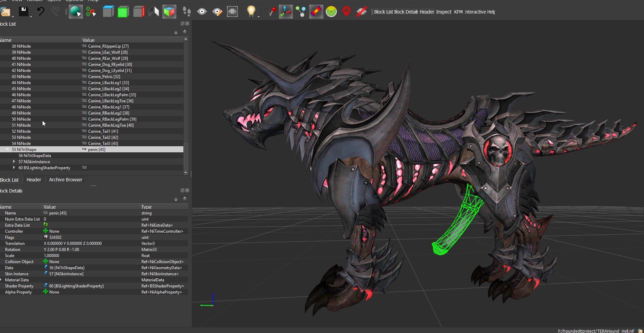644x333 pixels.
Task: Toggle the colorful bone Show Collision icon
Action: (x=316, y=12)
